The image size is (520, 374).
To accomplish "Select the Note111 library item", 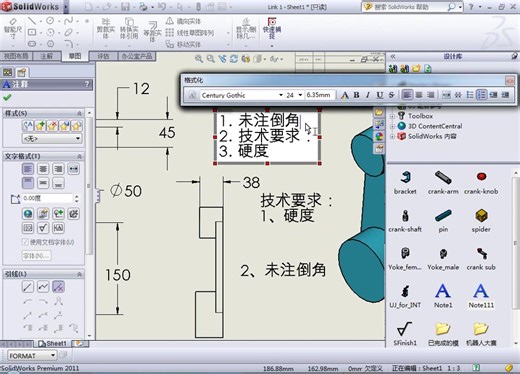I will [481, 296].
